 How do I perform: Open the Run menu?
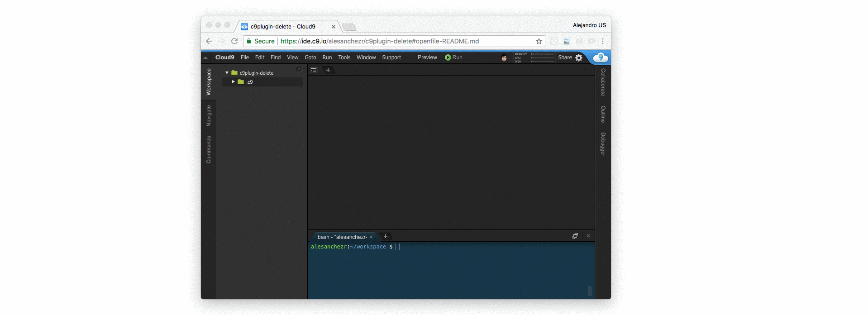coord(327,57)
